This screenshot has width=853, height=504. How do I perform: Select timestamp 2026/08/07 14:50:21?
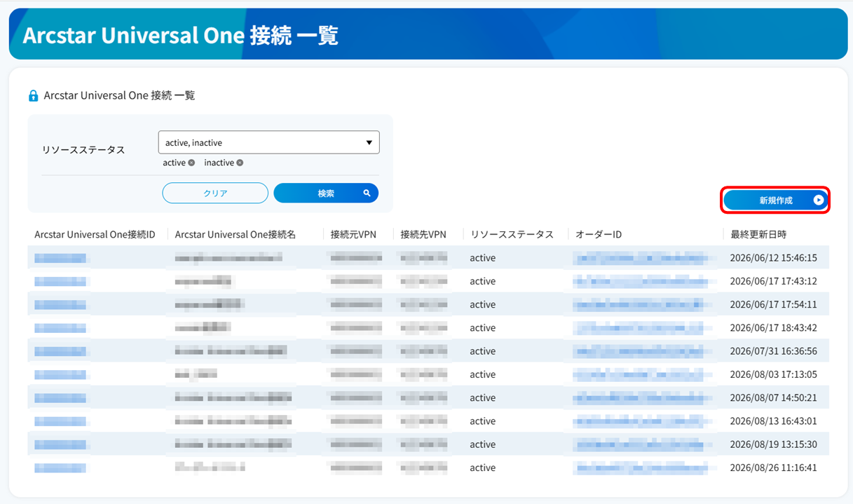773,397
